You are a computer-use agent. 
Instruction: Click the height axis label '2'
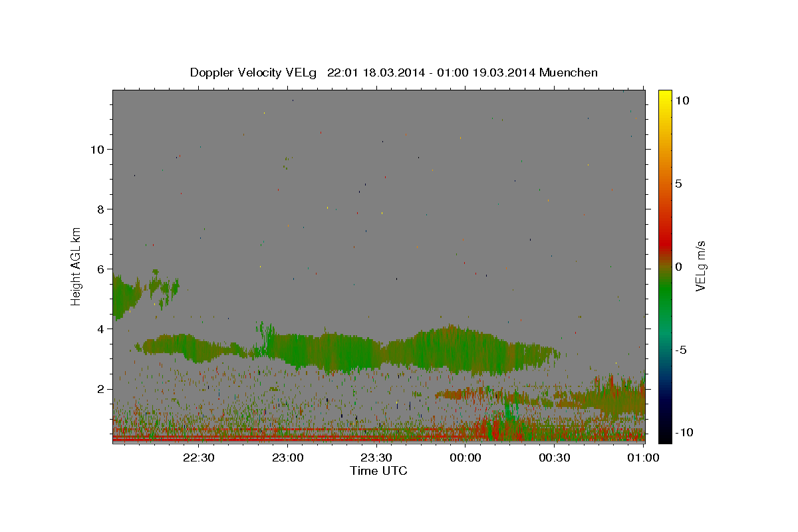(x=100, y=388)
